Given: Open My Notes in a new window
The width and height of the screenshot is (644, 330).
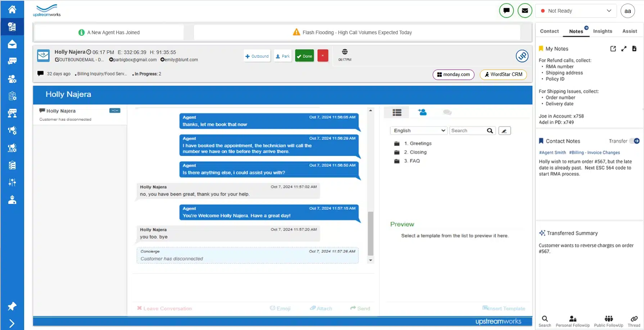Looking at the screenshot, I should point(613,49).
